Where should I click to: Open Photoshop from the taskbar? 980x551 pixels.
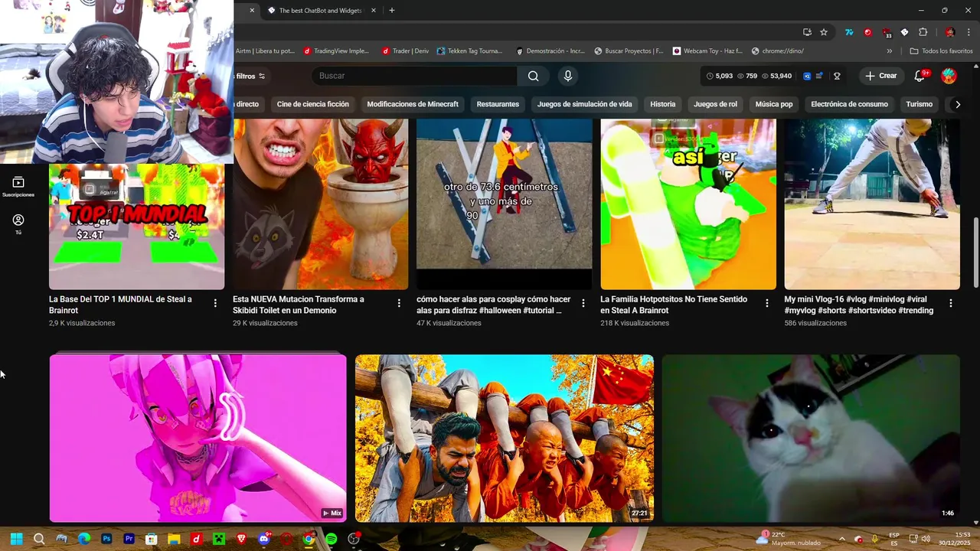pyautogui.click(x=106, y=539)
